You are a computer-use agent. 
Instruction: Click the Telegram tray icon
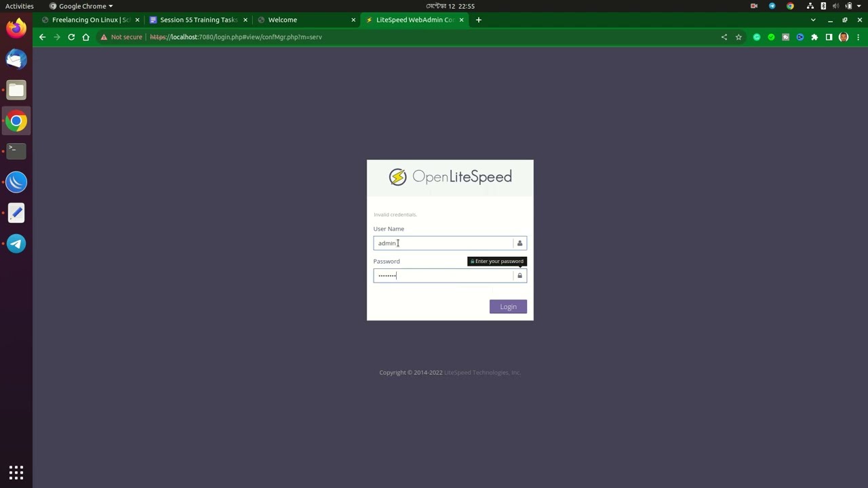pos(772,6)
